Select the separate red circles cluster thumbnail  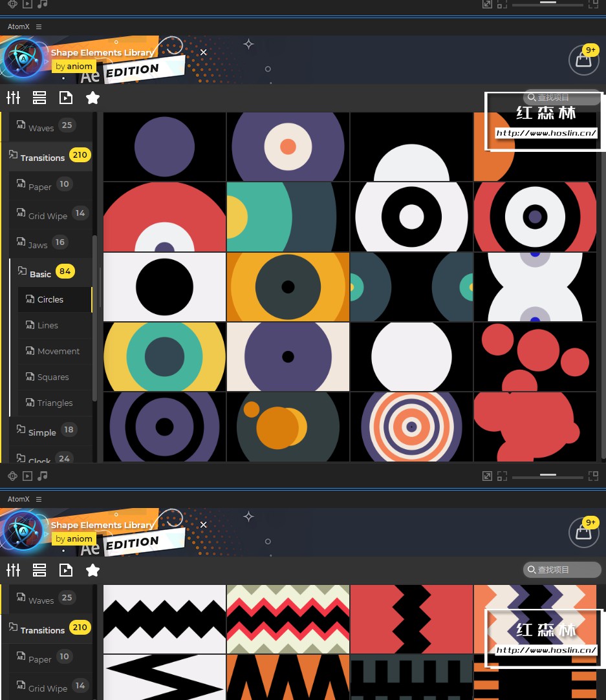click(535, 357)
